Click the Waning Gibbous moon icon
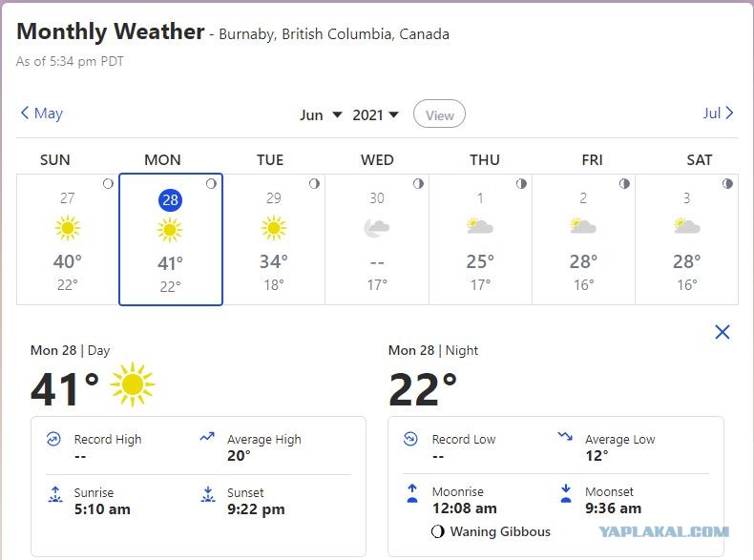 [x=437, y=531]
